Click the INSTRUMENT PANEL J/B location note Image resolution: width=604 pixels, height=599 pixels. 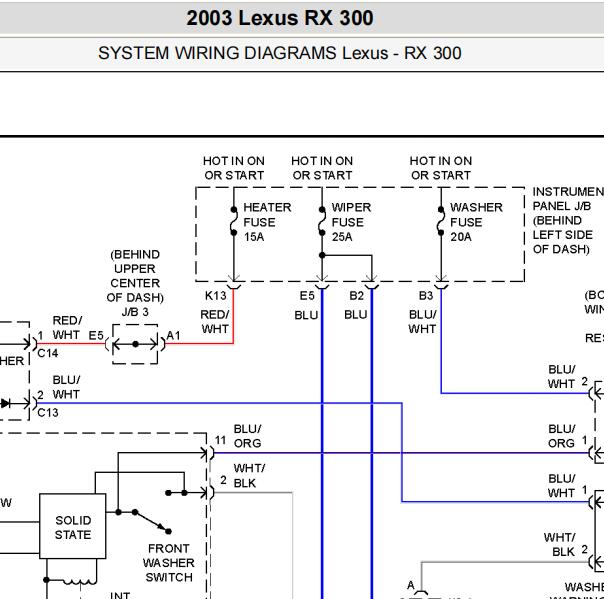pos(568,220)
